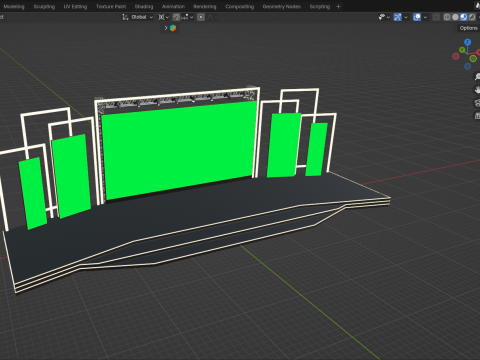Toggle proportional editing
Image resolution: width=480 pixels, height=360 pixels.
pos(201,17)
